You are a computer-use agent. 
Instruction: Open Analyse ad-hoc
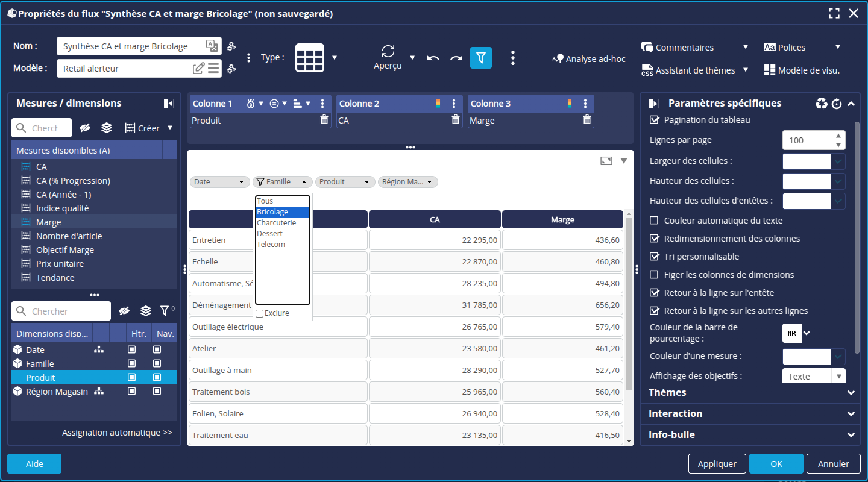588,59
